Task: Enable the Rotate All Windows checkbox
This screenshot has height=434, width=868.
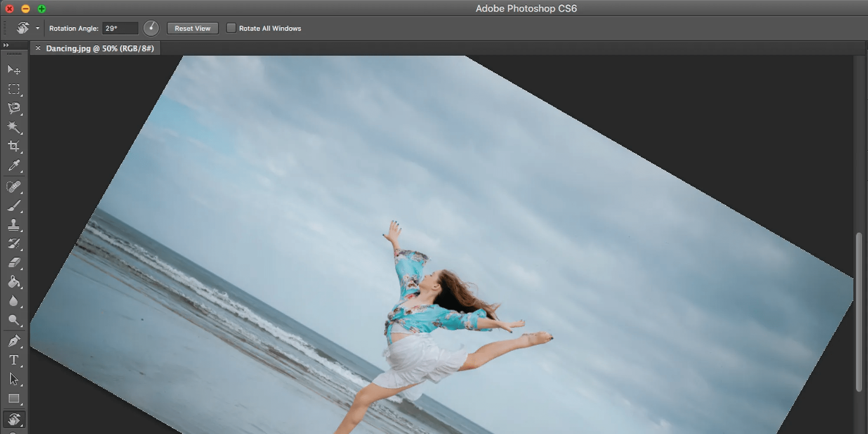Action: [x=231, y=28]
